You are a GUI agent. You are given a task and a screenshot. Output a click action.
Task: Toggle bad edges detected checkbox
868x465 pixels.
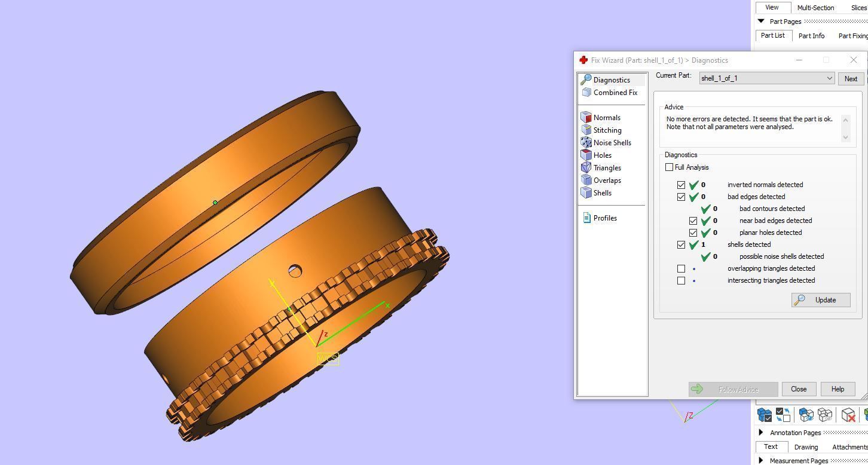pyautogui.click(x=681, y=197)
